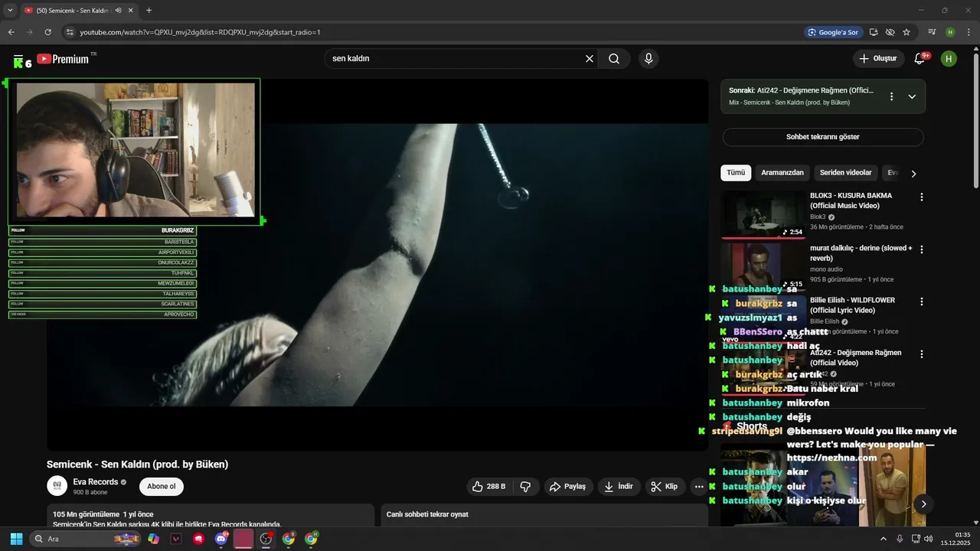Select the Tümü filter chip
The image size is (980, 551).
click(736, 173)
